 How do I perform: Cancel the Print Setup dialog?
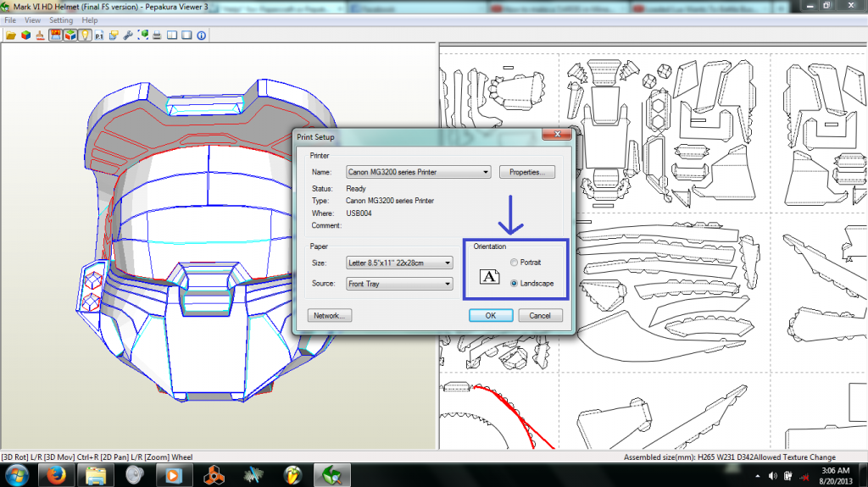coord(540,315)
